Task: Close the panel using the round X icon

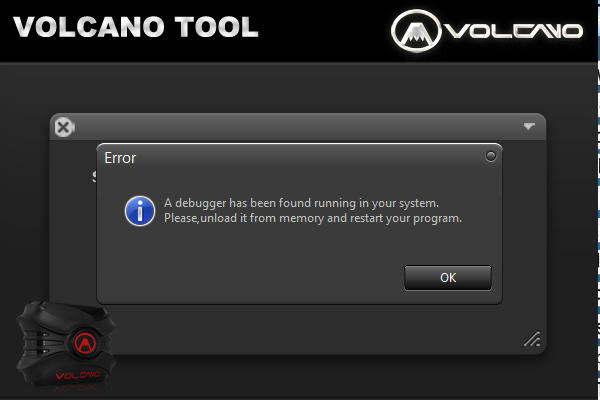Action: (64, 127)
